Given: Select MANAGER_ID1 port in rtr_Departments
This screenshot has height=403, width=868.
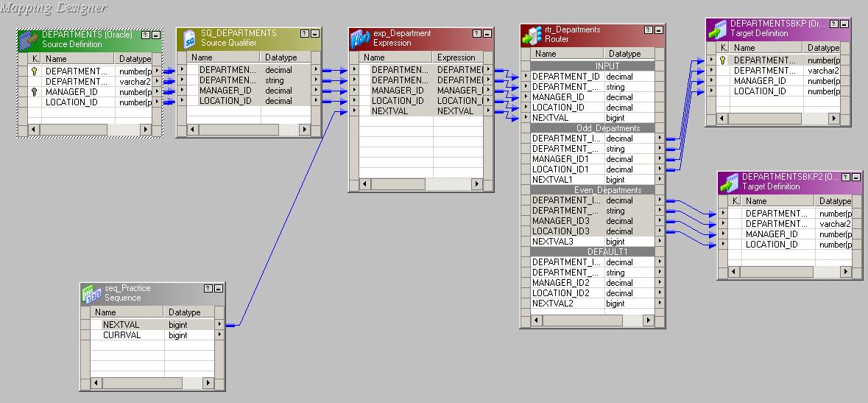Looking at the screenshot, I should click(560, 159).
